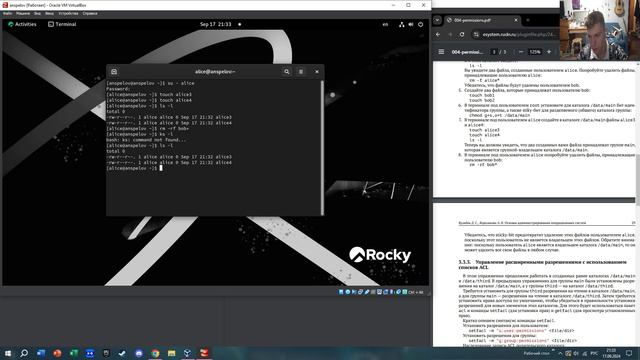
Task: Click the audio indicator in VirtualBox status bar
Action: click(354, 292)
